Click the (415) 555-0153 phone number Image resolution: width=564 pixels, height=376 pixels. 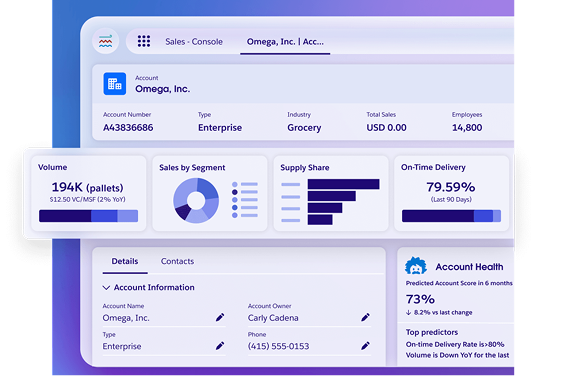click(278, 346)
